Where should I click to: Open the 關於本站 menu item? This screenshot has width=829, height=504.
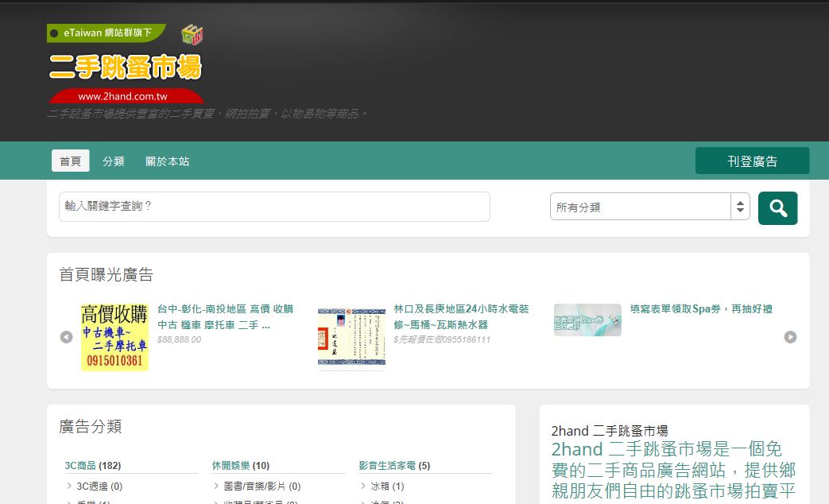(x=168, y=161)
